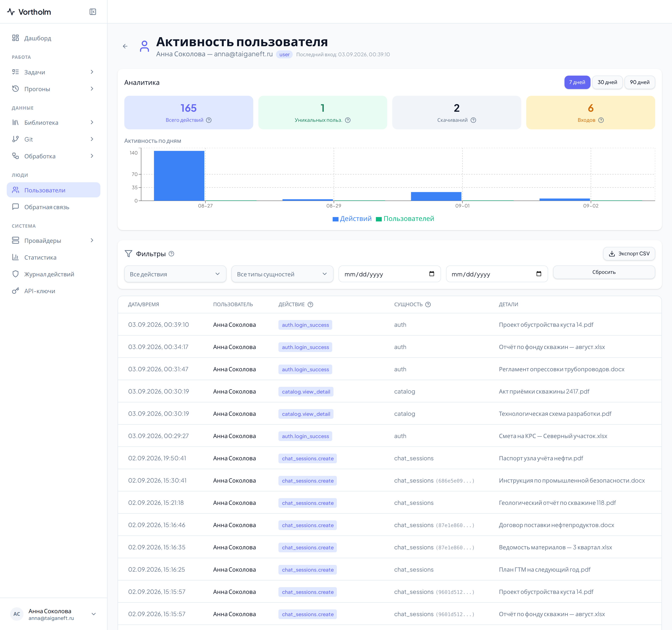Collapse the sidebar panel icon

point(93,12)
